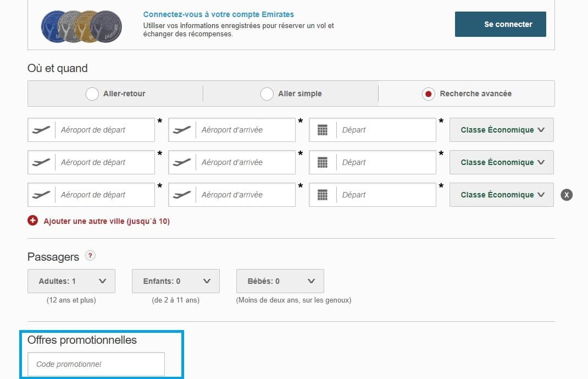Open the Adultes: 1 dropdown
The height and width of the screenshot is (379, 588).
coord(71,281)
